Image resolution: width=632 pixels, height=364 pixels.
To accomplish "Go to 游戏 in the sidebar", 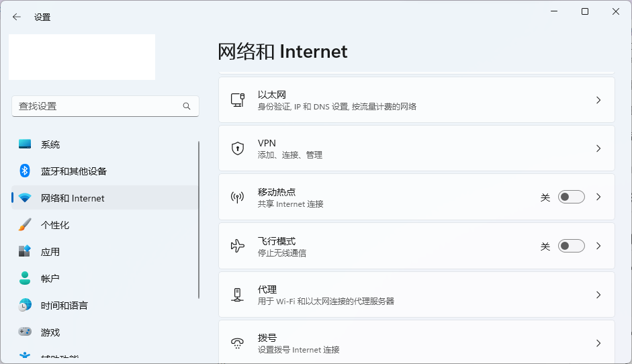I will click(x=104, y=332).
